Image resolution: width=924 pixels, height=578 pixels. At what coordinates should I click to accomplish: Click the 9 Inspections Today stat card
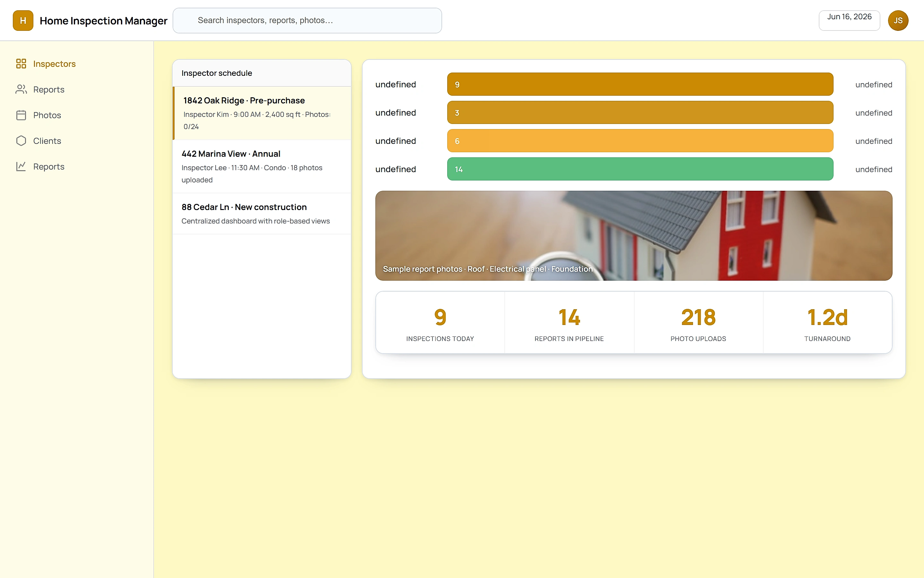click(440, 323)
